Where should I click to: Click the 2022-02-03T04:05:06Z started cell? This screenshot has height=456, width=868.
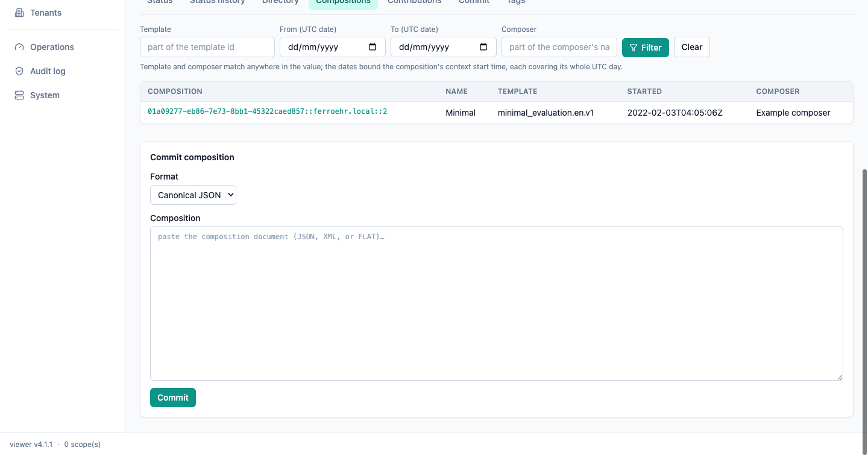coord(675,113)
